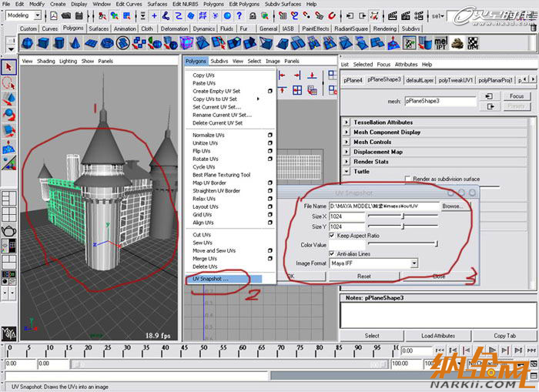Disable the Anti-alias Lines checkbox
Screen dimensions: 539x392
click(x=332, y=253)
